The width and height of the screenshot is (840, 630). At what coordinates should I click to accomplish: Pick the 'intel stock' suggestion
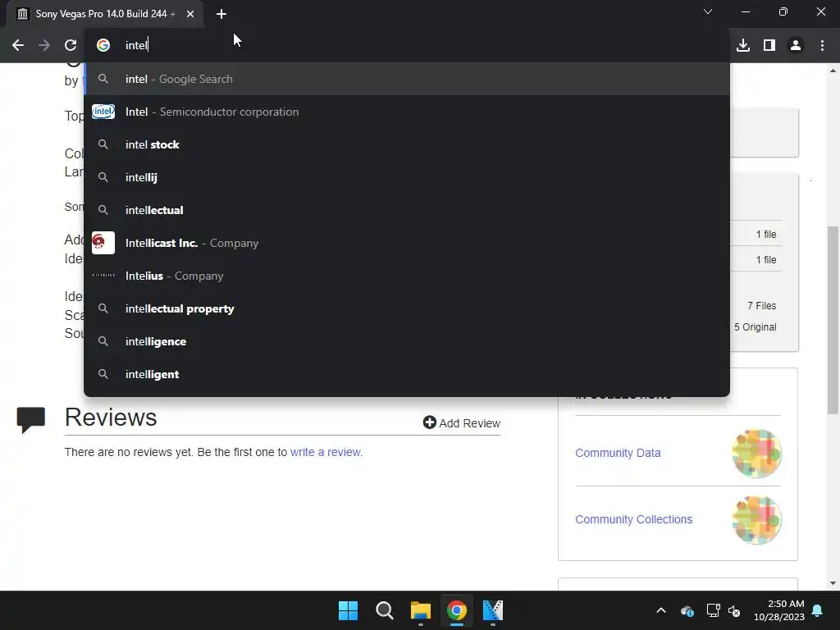click(x=407, y=144)
